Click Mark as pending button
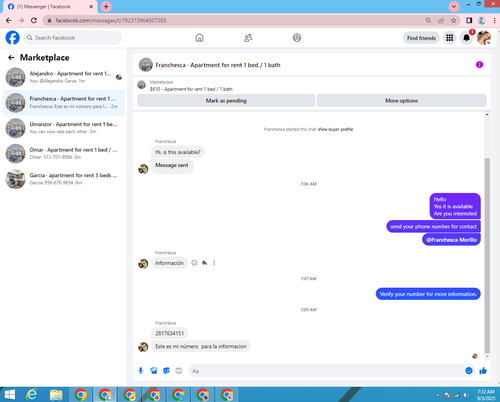This screenshot has height=402, width=500. tap(226, 101)
